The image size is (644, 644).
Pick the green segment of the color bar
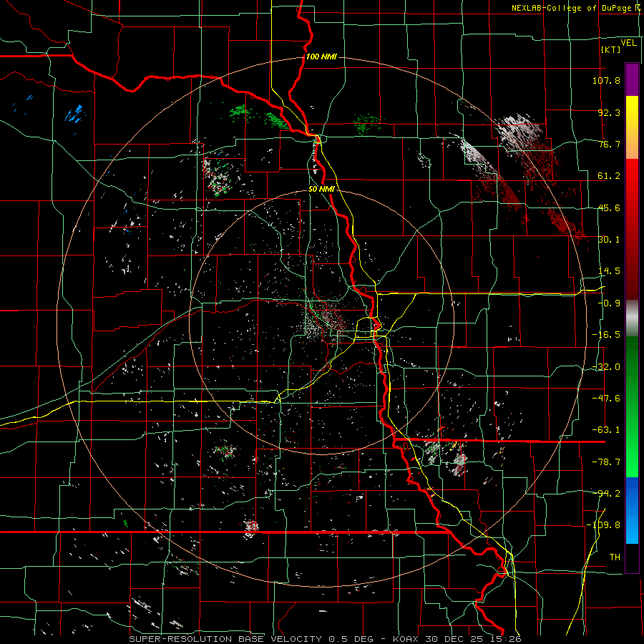(632, 406)
